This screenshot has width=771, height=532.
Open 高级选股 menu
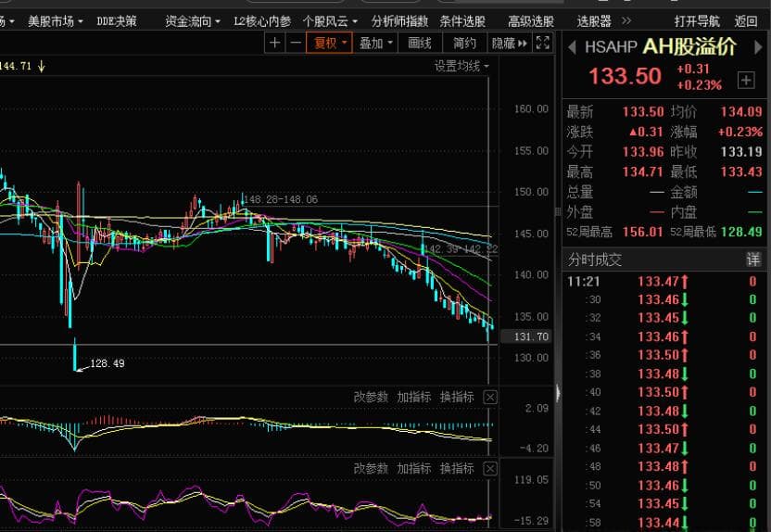click(531, 21)
